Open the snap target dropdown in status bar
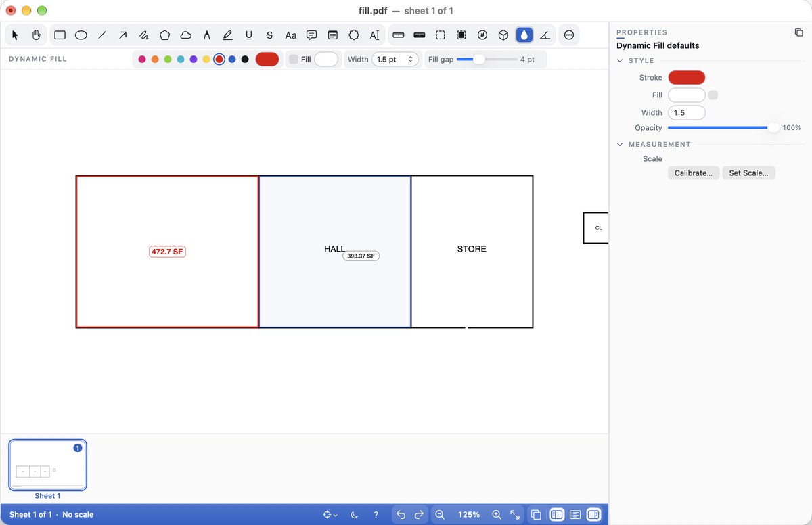The image size is (812, 525). click(x=330, y=515)
